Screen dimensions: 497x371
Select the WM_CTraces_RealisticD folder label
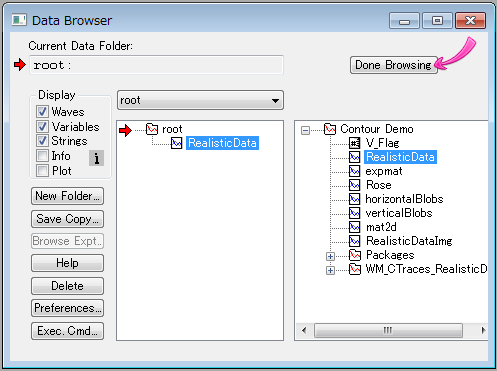click(x=426, y=269)
